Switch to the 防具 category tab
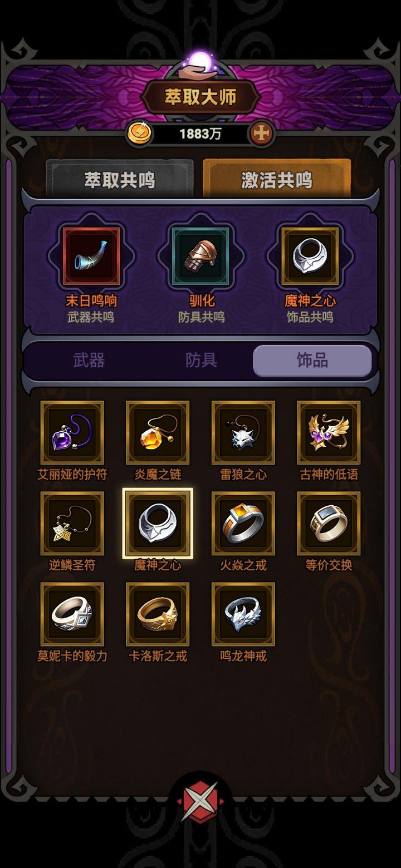Image resolution: width=401 pixels, height=868 pixels. [x=201, y=361]
